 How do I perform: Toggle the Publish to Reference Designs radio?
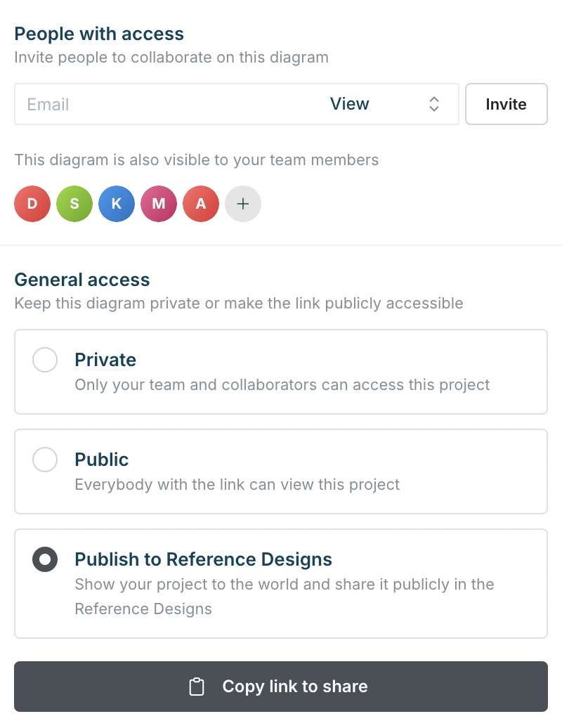[x=45, y=560]
